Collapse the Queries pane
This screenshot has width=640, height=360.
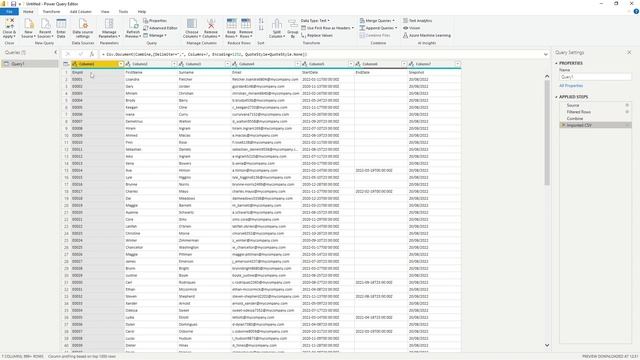[x=56, y=52]
